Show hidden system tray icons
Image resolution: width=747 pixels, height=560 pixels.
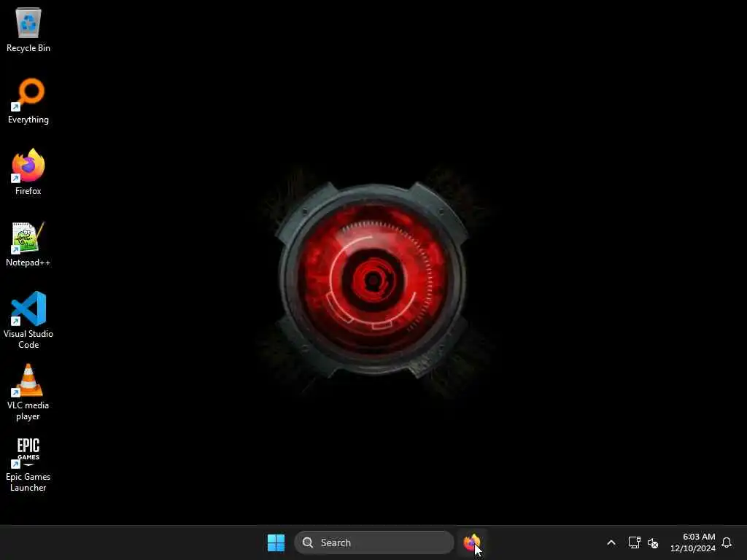pyautogui.click(x=611, y=542)
